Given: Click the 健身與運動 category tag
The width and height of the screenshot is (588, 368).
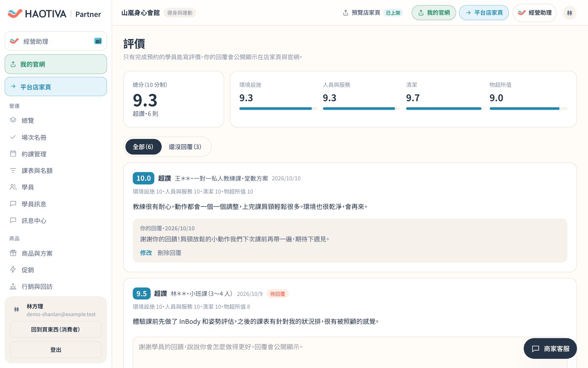Looking at the screenshot, I should (x=180, y=13).
